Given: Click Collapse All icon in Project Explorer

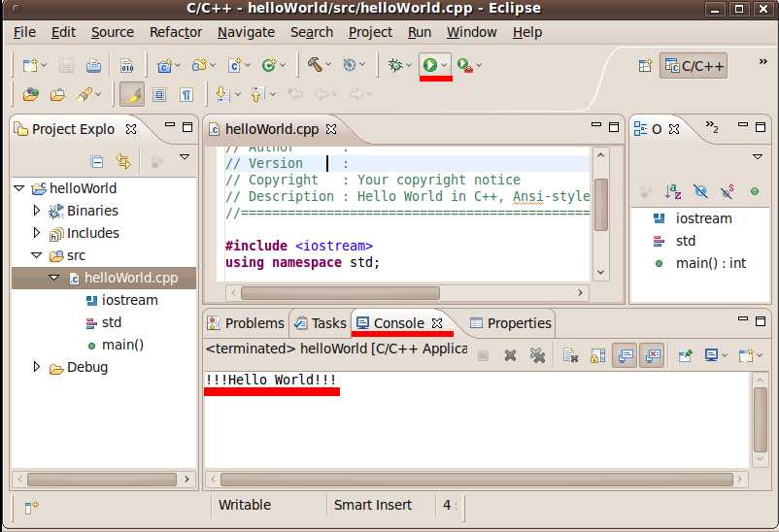Looking at the screenshot, I should coord(97,162).
